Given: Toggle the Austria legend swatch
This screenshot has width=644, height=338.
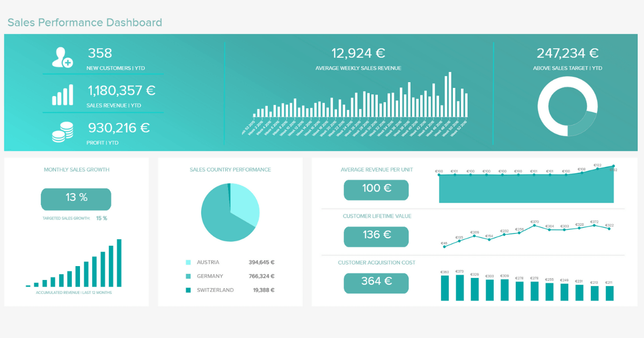Looking at the screenshot, I should 187,262.
